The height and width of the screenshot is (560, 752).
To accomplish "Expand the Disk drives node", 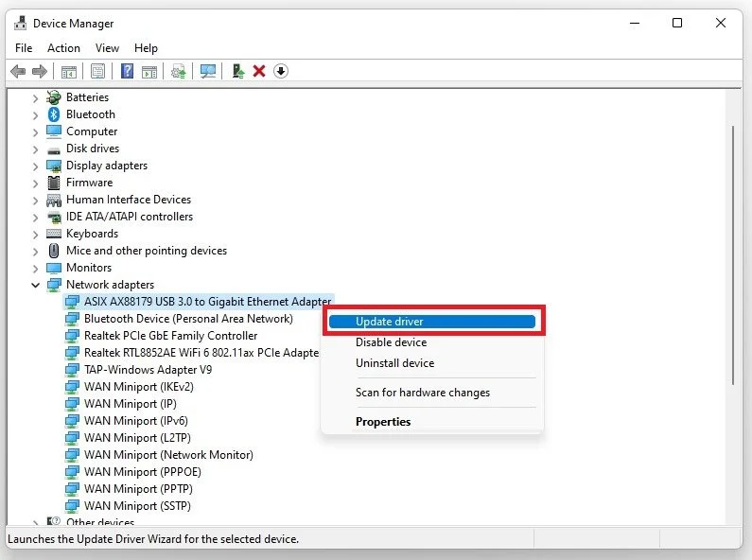I will (35, 149).
